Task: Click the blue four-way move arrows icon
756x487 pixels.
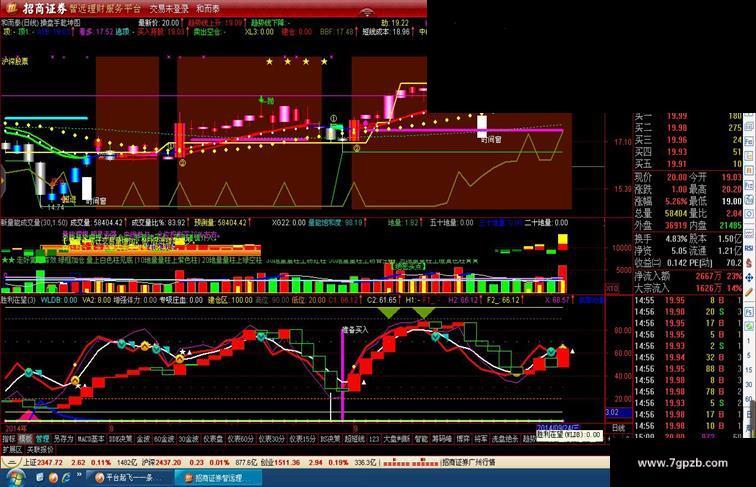Action: pos(749,278)
